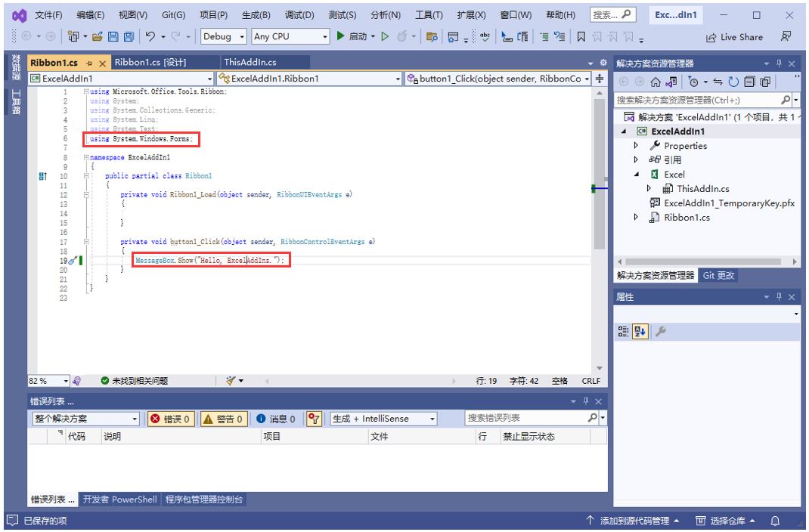Toggle Alphabetical sort in Properties panel
Image resolution: width=809 pixels, height=532 pixels.
tap(640, 332)
